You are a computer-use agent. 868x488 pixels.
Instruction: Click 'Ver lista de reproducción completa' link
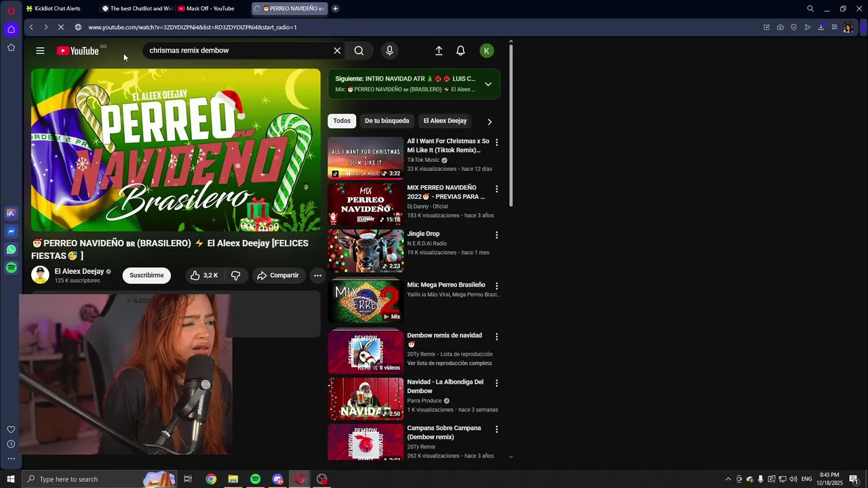450,363
